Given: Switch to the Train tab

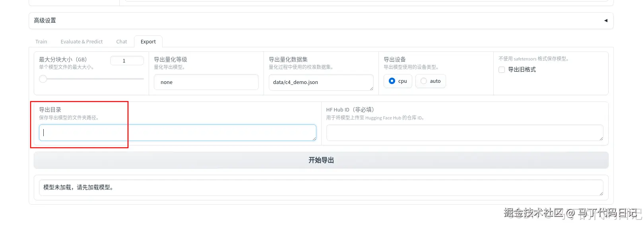Looking at the screenshot, I should [41, 41].
